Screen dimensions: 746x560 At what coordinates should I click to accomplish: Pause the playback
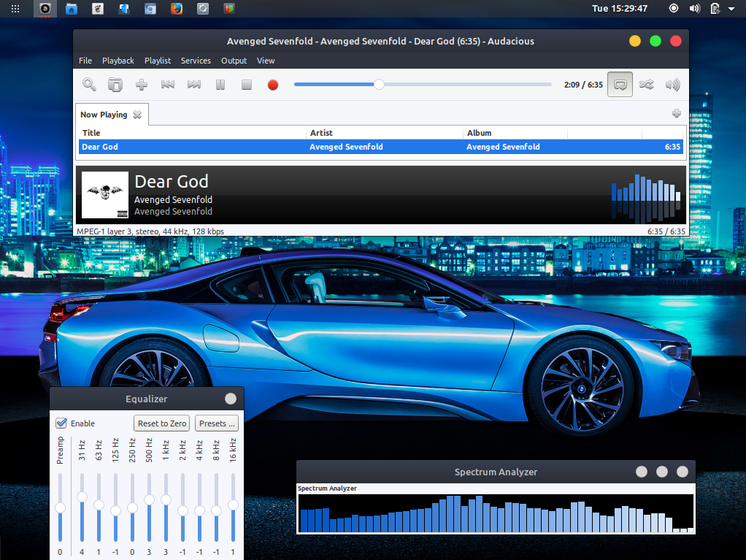tap(220, 85)
